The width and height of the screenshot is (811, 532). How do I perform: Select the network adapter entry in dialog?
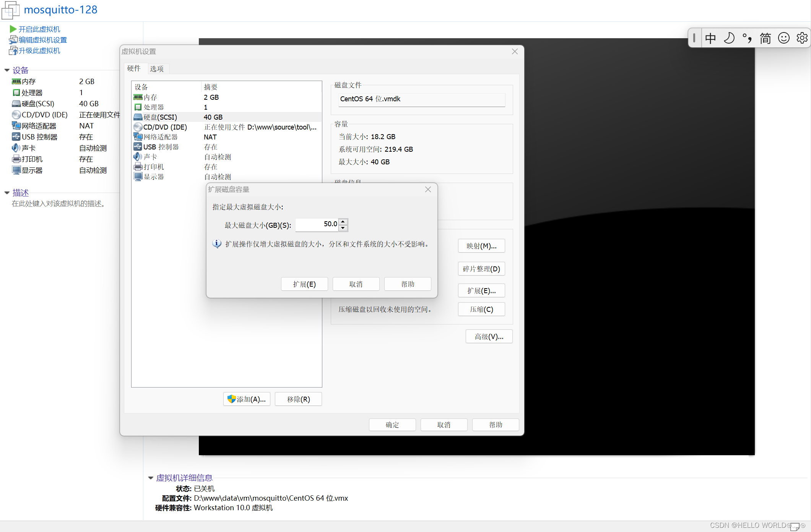point(160,137)
